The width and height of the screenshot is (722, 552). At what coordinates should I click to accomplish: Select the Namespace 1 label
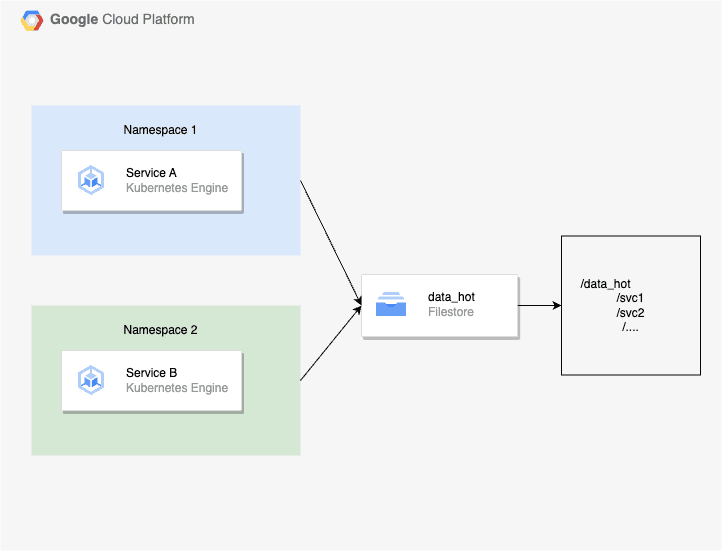click(x=160, y=130)
